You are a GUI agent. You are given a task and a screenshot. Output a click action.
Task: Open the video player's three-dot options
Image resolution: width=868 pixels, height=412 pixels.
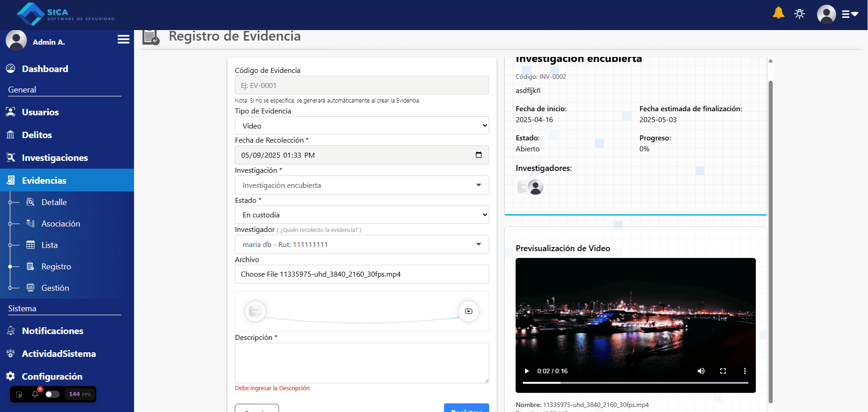tap(744, 371)
